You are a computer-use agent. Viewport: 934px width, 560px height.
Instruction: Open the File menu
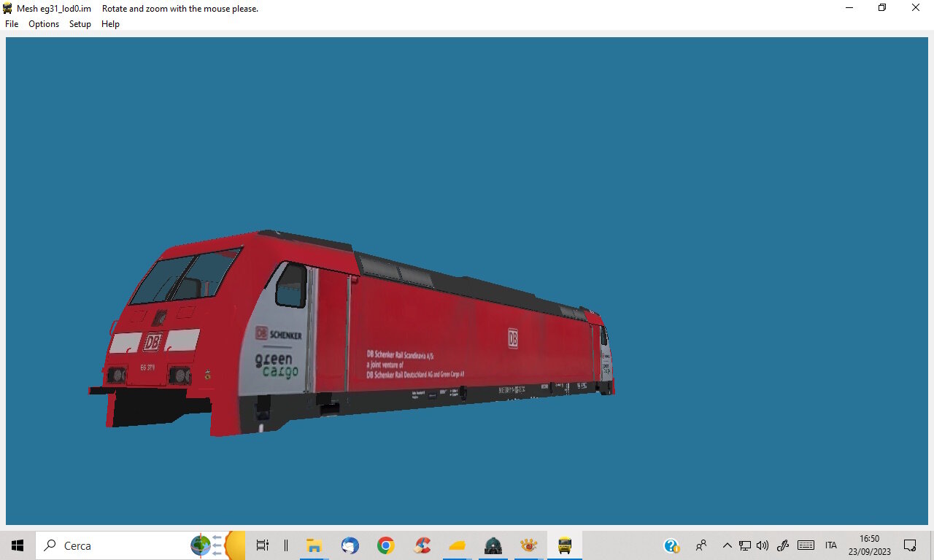coord(12,24)
